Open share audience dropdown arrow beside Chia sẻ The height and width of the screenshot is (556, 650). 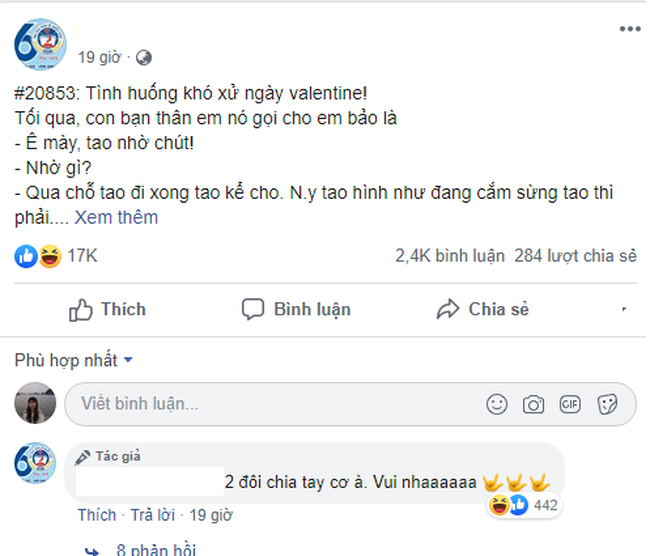tap(625, 309)
